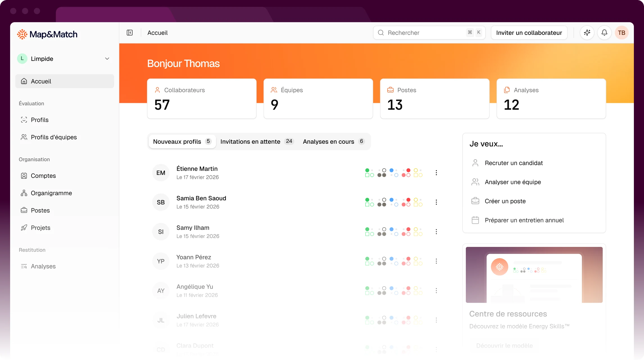Open the Analyses 12 stat card
This screenshot has height=360, width=644.
(551, 98)
